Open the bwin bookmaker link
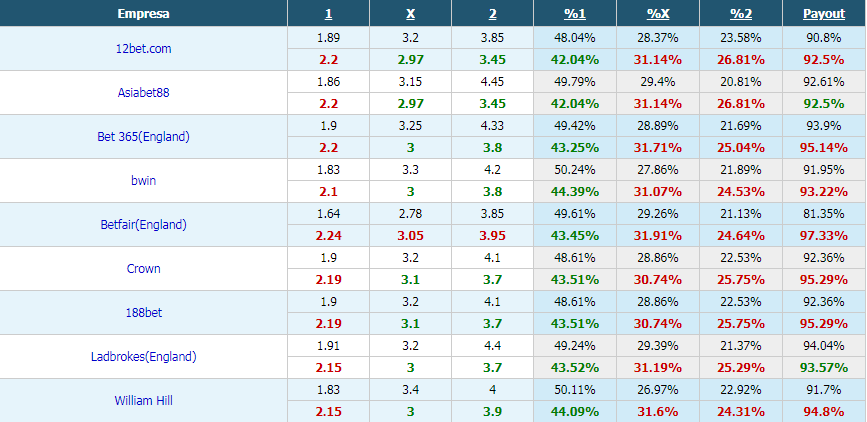The height and width of the screenshot is (422, 867). [x=143, y=180]
